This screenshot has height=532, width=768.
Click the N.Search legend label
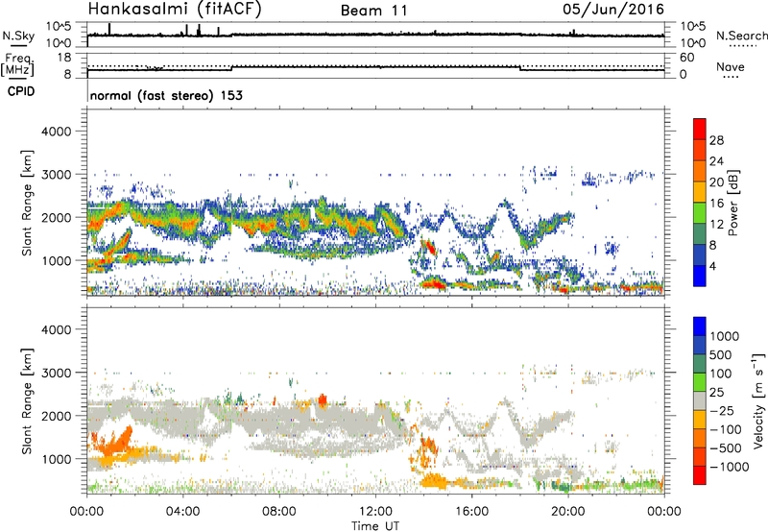(741, 36)
